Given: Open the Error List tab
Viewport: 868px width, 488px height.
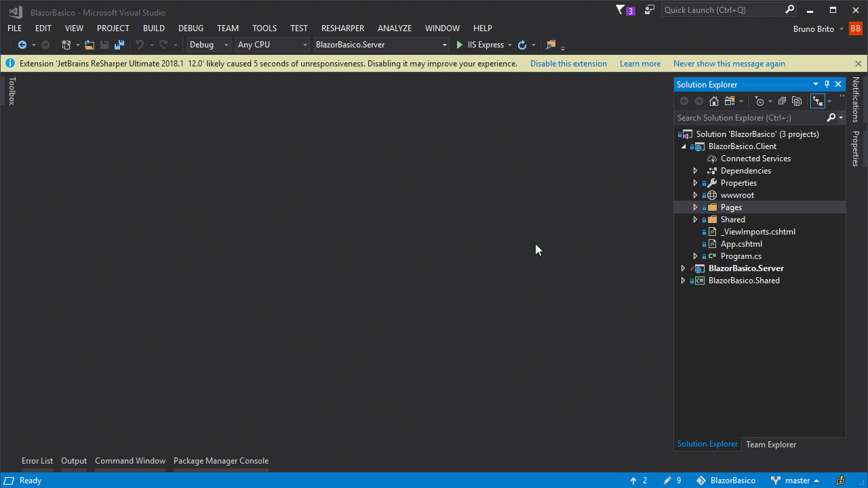Looking at the screenshot, I should point(37,461).
